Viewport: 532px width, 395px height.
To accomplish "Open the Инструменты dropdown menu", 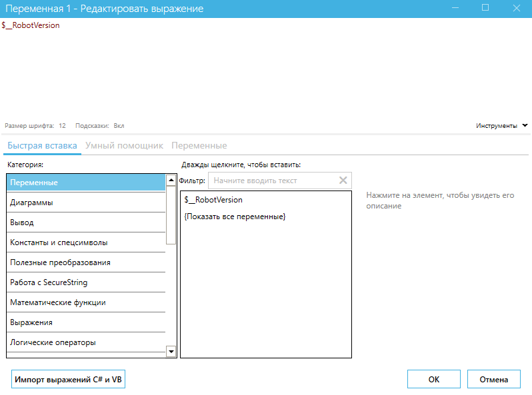I will pos(501,125).
